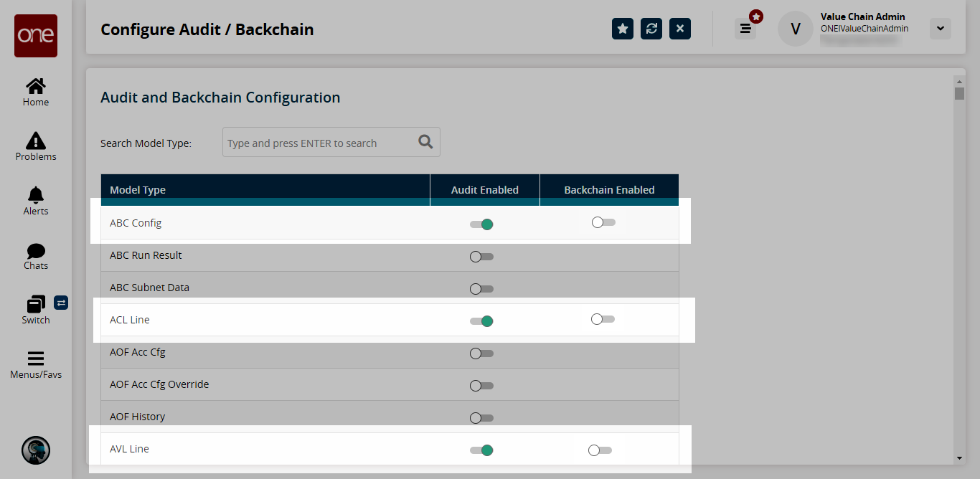The width and height of the screenshot is (980, 479).
Task: Enable Backchain for ACL Line
Action: [603, 319]
